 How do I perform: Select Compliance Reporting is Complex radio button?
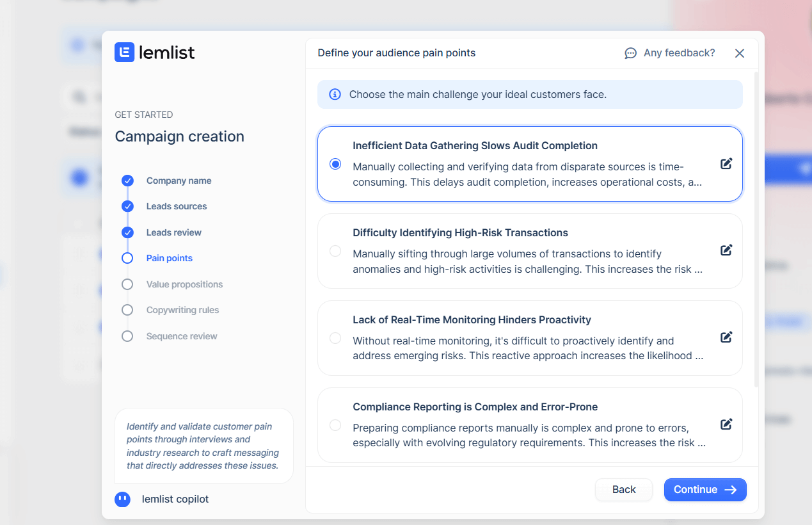[x=335, y=425]
